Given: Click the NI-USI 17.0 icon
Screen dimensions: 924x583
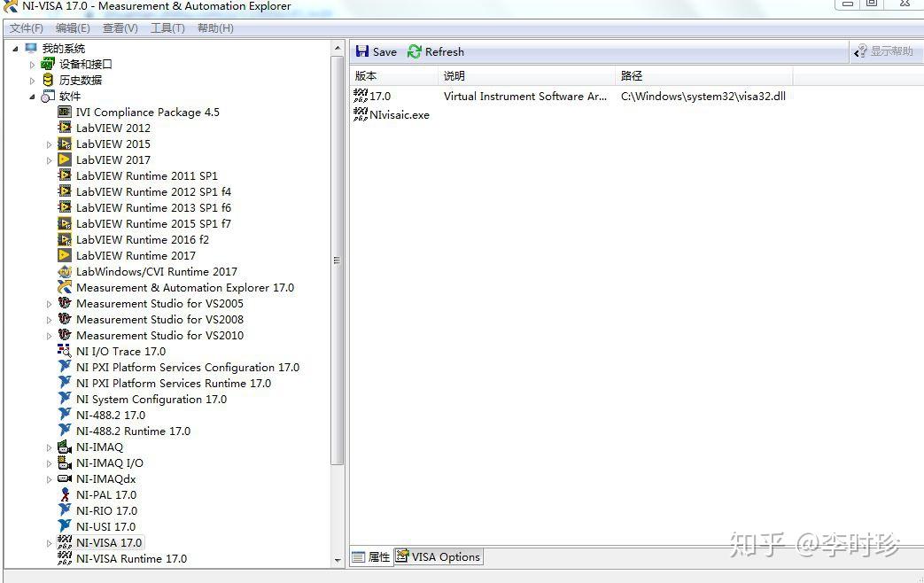Looking at the screenshot, I should coord(65,525).
